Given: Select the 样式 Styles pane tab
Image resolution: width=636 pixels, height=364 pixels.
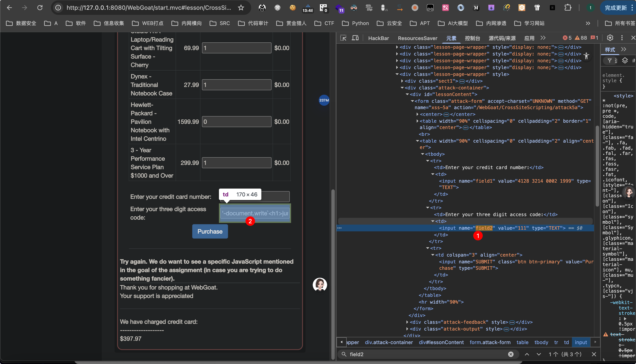Looking at the screenshot, I should pyautogui.click(x=610, y=50).
